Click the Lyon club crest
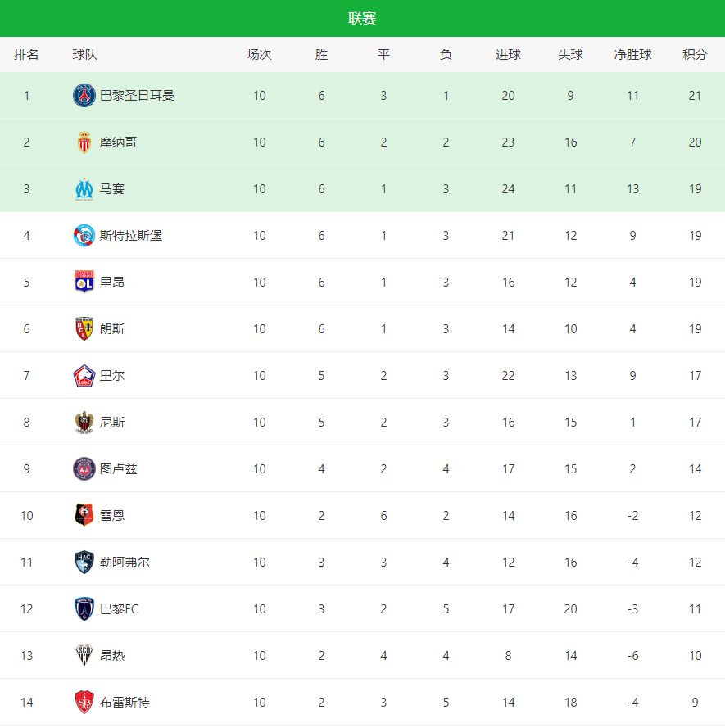The width and height of the screenshot is (725, 728). point(84,283)
